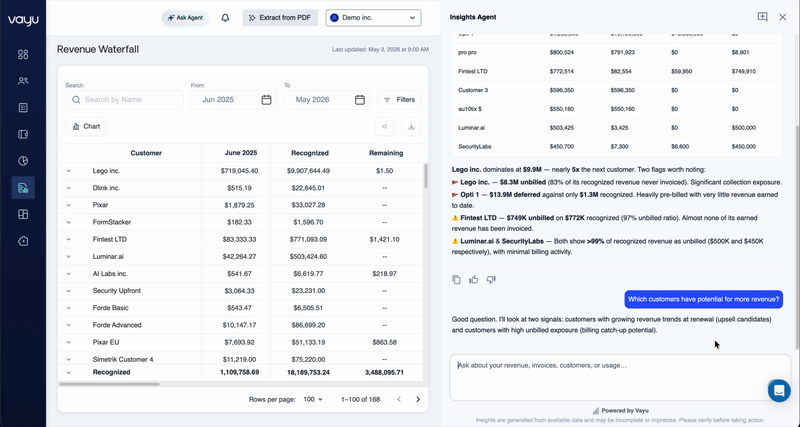Open the bottom hexagon settings sidebar icon

coord(23,241)
